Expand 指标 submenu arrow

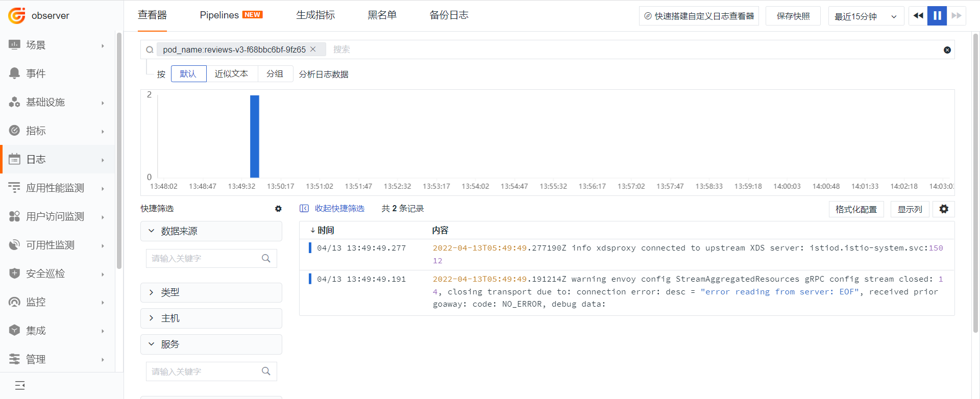pos(103,132)
